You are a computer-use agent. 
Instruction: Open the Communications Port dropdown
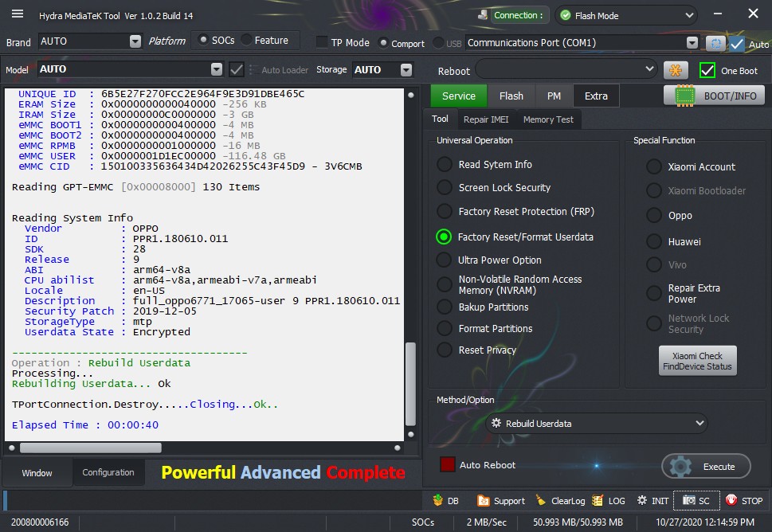click(x=692, y=43)
